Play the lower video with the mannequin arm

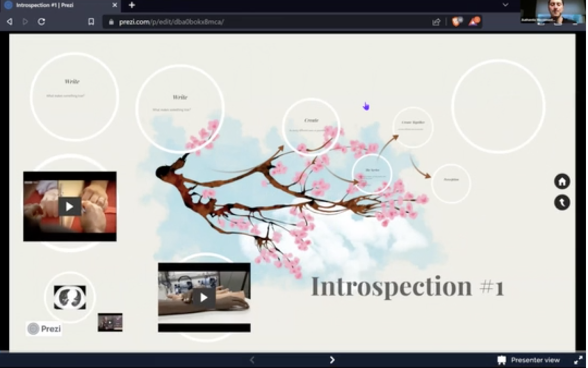[x=204, y=297]
